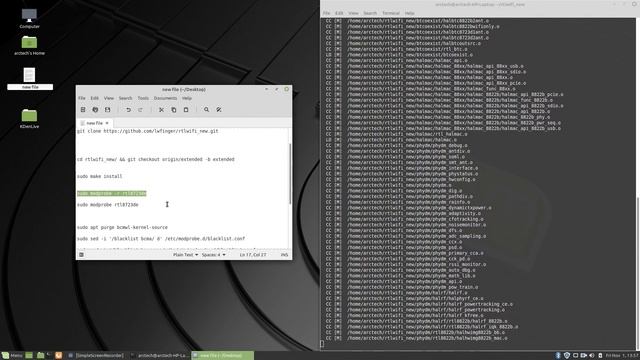
Task: Open the File menu in terminal window
Action: click(x=327, y=13)
